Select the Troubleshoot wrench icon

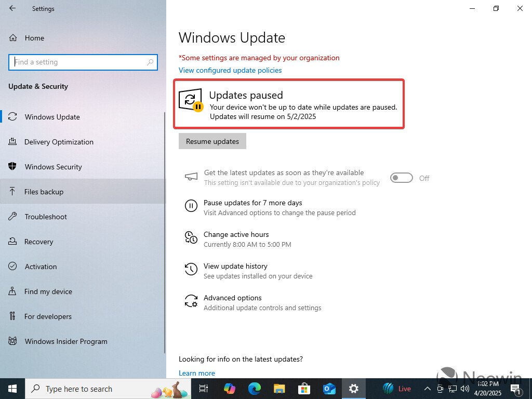click(11, 217)
